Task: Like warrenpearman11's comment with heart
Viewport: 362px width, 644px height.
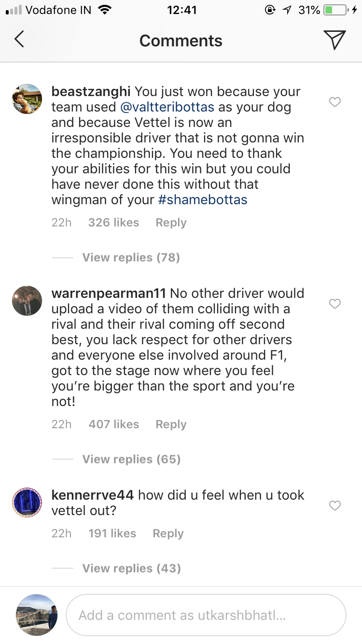Action: (x=334, y=304)
